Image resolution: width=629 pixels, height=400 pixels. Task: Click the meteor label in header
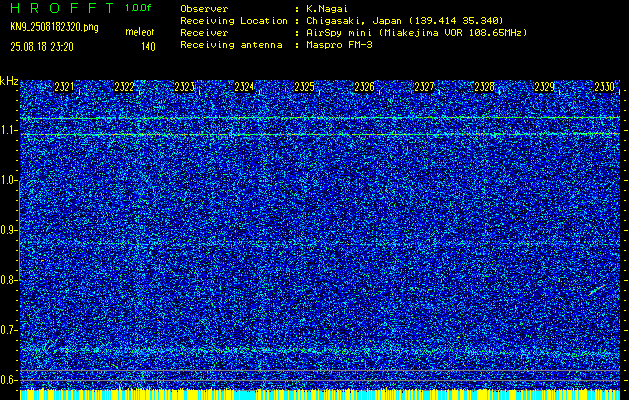[x=140, y=32]
